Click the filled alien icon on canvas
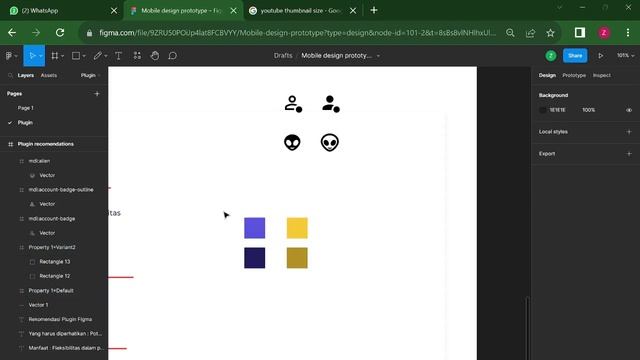This screenshot has width=640, height=360. (x=292, y=142)
